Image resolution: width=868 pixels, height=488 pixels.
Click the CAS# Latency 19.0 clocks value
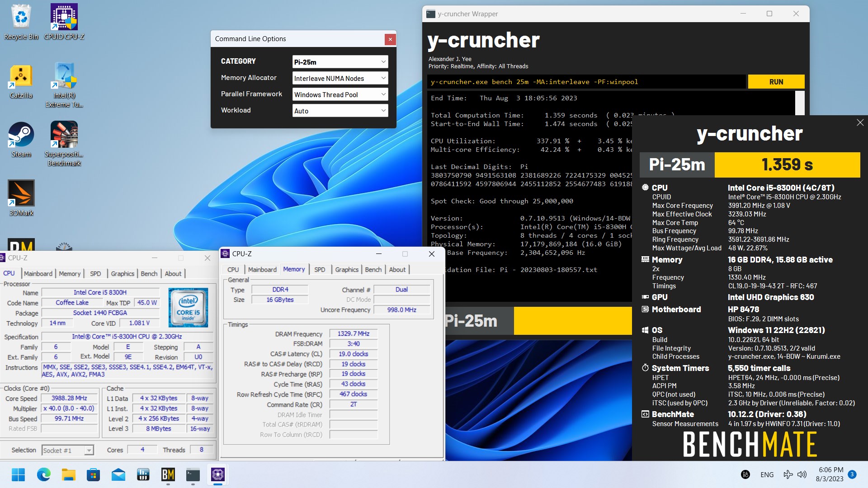(x=354, y=354)
